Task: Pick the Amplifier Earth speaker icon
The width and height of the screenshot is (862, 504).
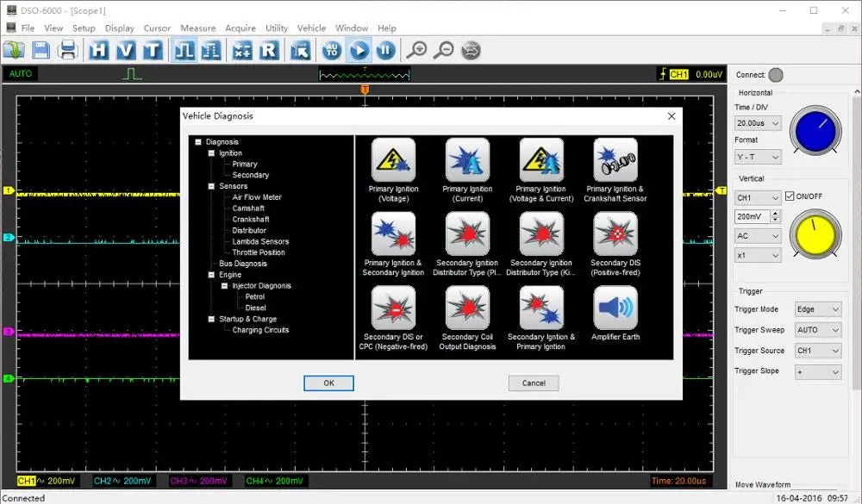Action: tap(615, 308)
